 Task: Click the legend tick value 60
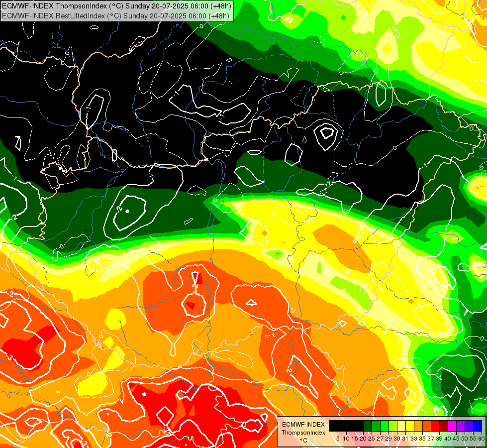click(482, 439)
